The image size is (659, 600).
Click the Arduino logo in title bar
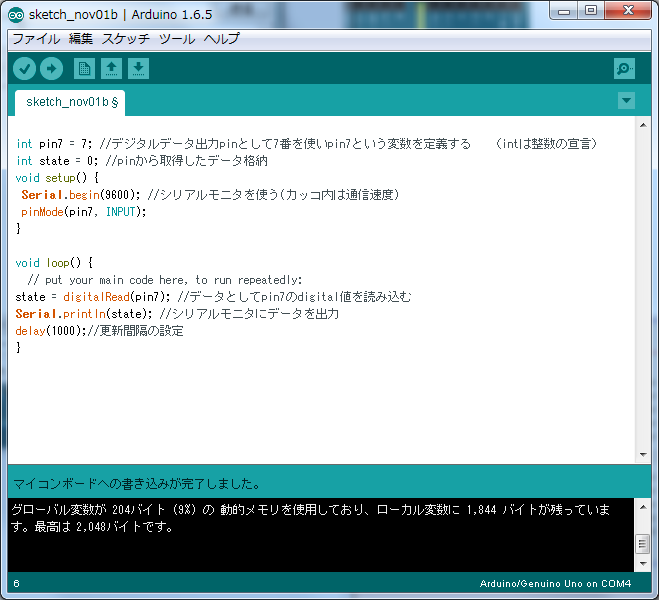[16, 15]
